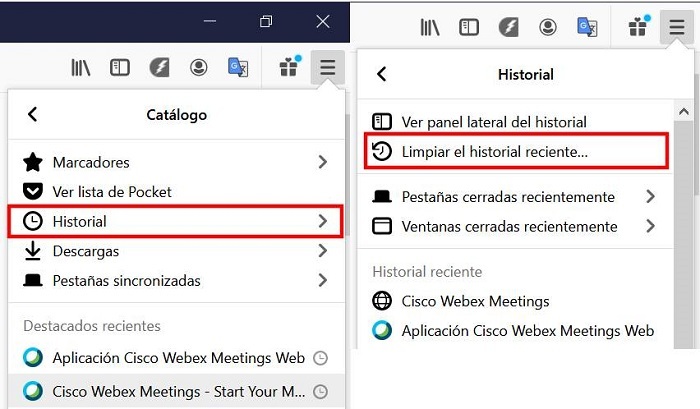Image resolution: width=700 pixels, height=409 pixels.
Task: Click scrollbar up arrow in Historial panel
Action: 685,110
